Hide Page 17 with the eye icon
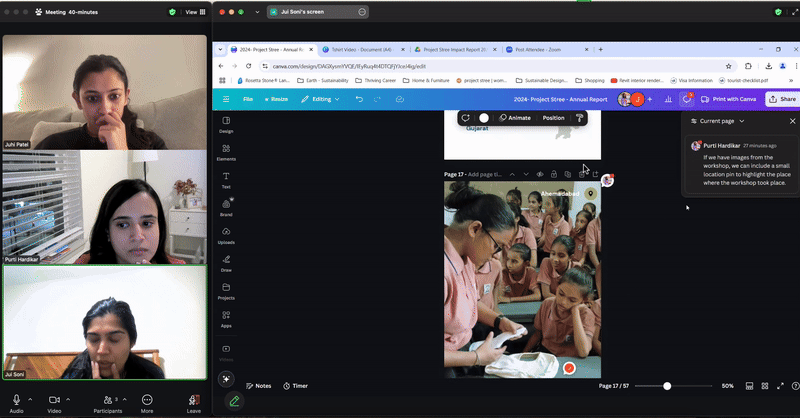 (x=540, y=174)
